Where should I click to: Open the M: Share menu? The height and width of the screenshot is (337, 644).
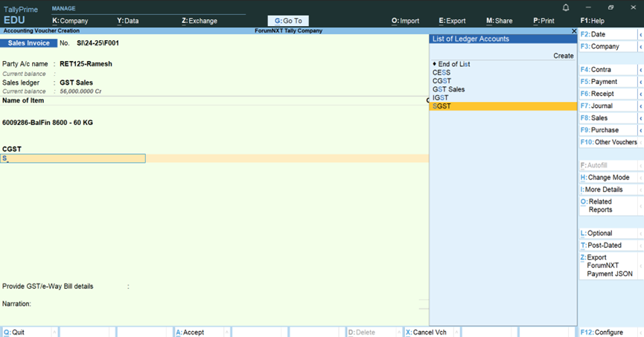click(x=500, y=21)
